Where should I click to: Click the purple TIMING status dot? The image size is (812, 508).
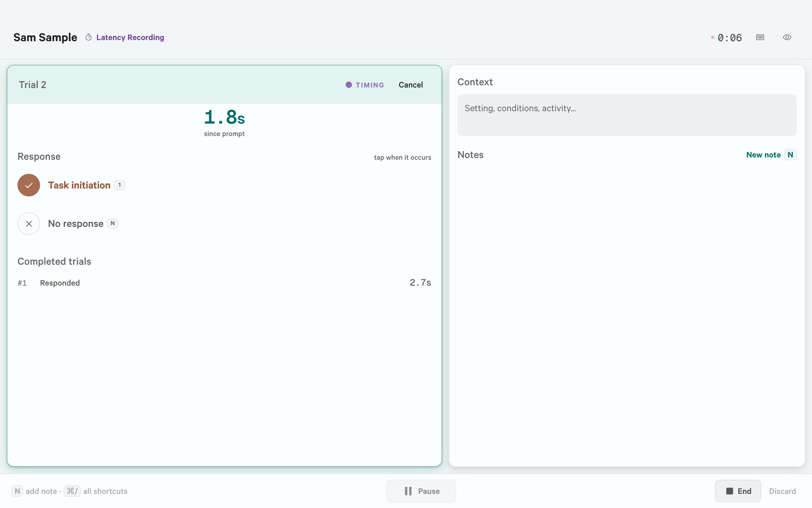[349, 85]
